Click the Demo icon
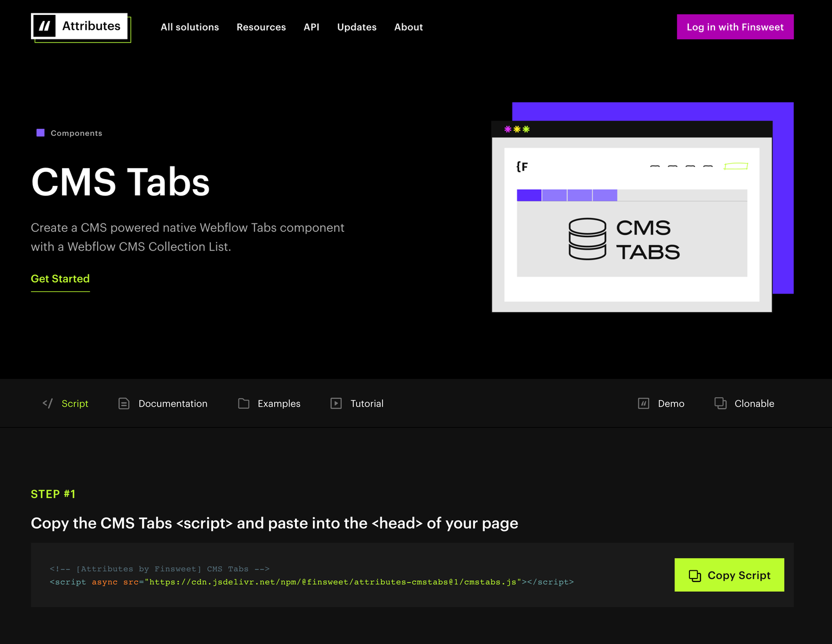Viewport: 832px width, 644px height. tap(643, 403)
